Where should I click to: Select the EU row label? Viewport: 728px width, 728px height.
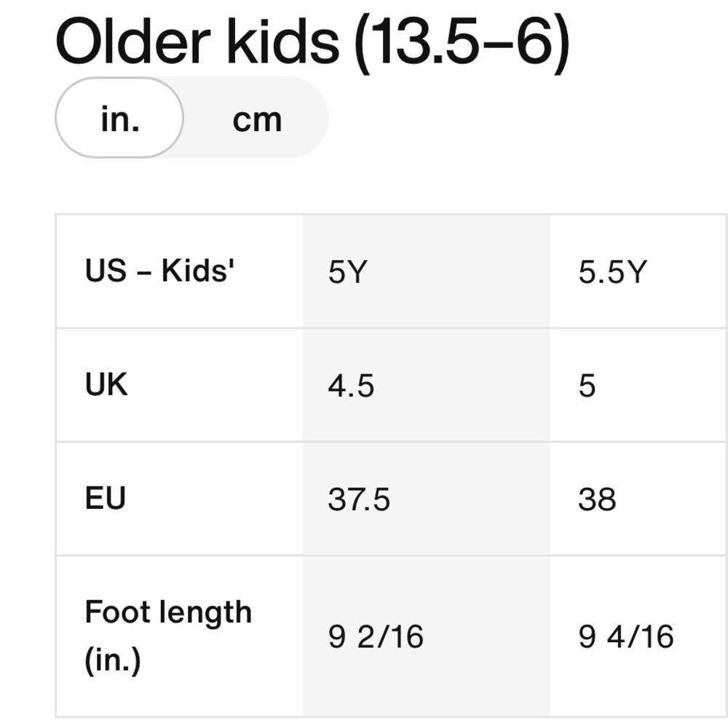click(106, 498)
